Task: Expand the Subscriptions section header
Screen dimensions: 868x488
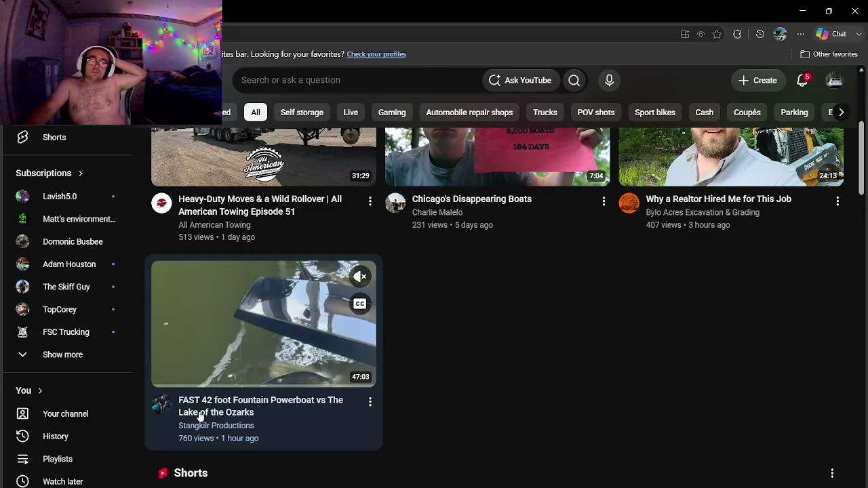Action: click(50, 174)
